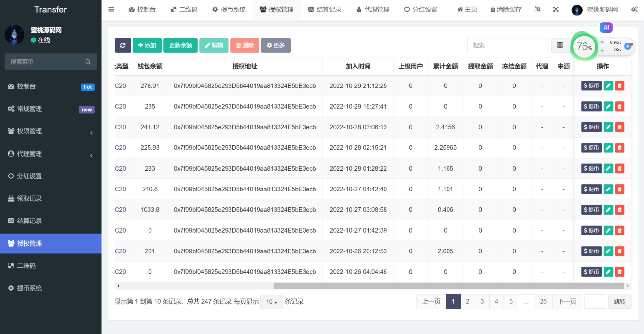644x334 pixels.
Task: Open the fullscreen toggle icon
Action: point(556,9)
